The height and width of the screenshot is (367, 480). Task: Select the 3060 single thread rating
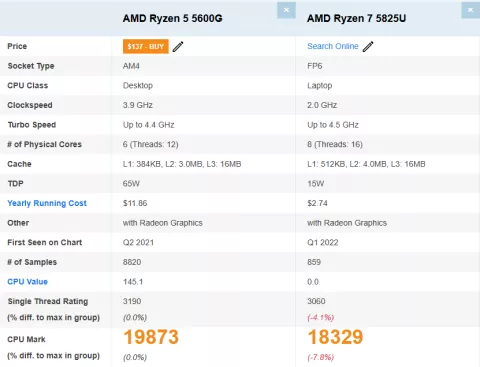[316, 301]
